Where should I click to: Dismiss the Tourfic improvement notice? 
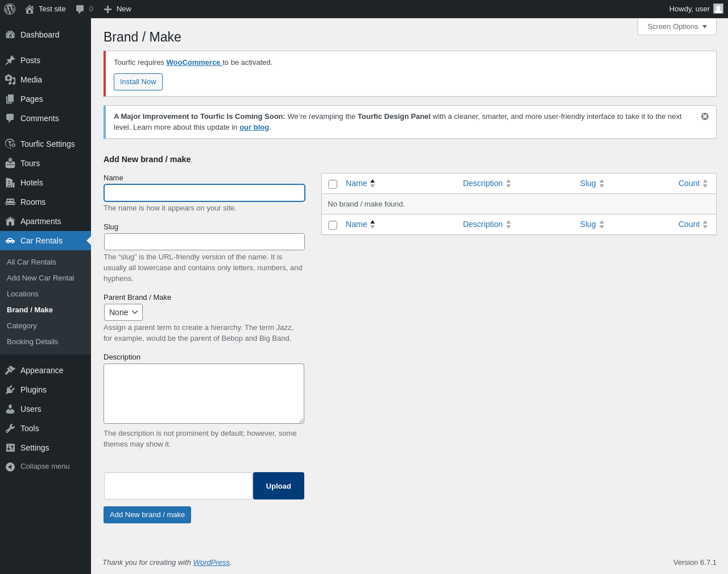click(x=705, y=116)
